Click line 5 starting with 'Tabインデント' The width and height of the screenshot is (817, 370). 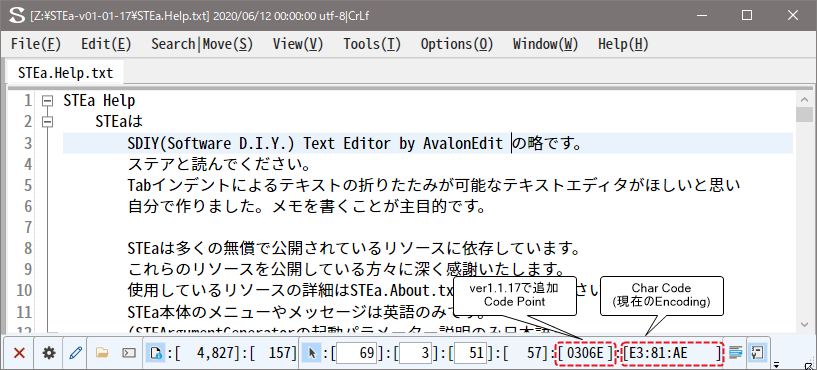434,185
